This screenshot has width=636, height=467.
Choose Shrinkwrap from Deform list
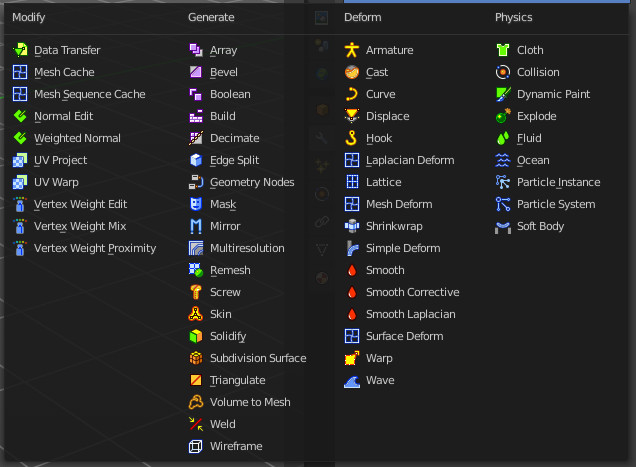[395, 226]
